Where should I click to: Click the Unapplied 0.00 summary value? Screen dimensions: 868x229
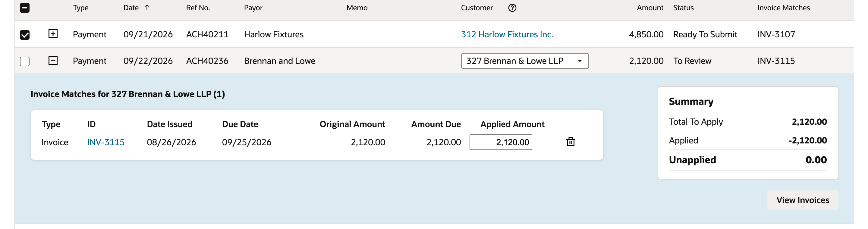(x=816, y=160)
